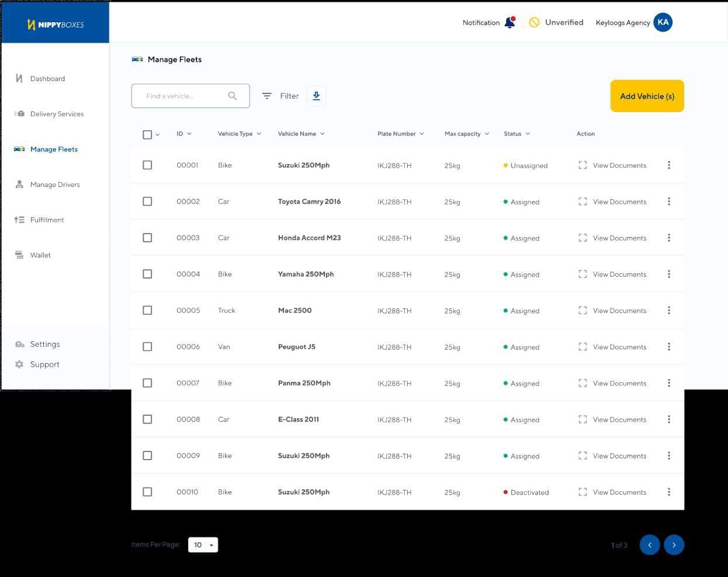Click the download fleet list icon
The width and height of the screenshot is (728, 577).
tap(316, 96)
